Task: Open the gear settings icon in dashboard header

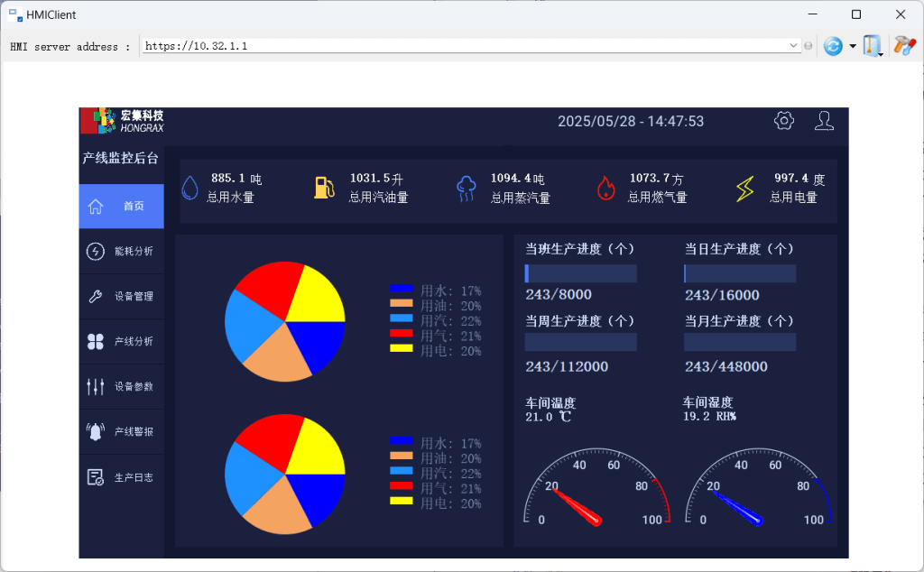Action: pos(784,121)
